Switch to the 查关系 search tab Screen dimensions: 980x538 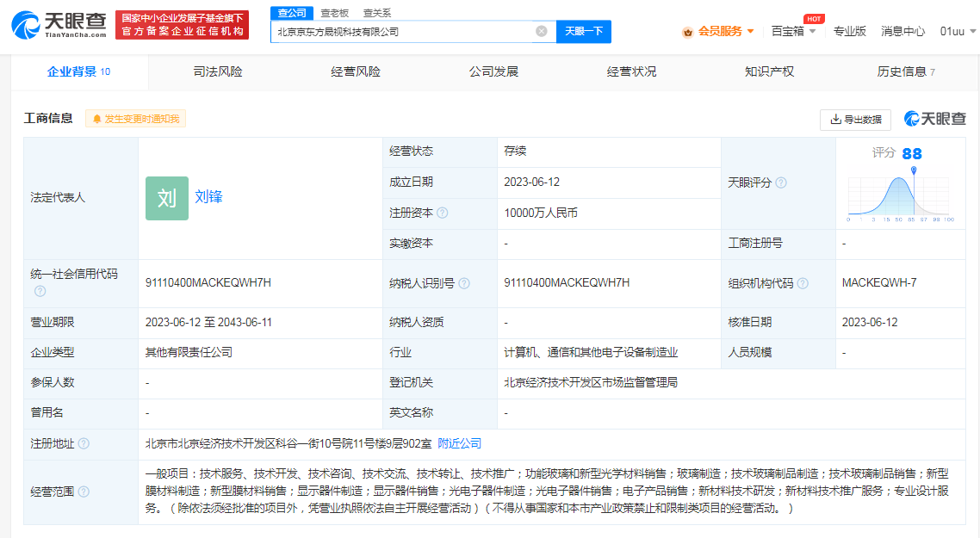coord(377,13)
